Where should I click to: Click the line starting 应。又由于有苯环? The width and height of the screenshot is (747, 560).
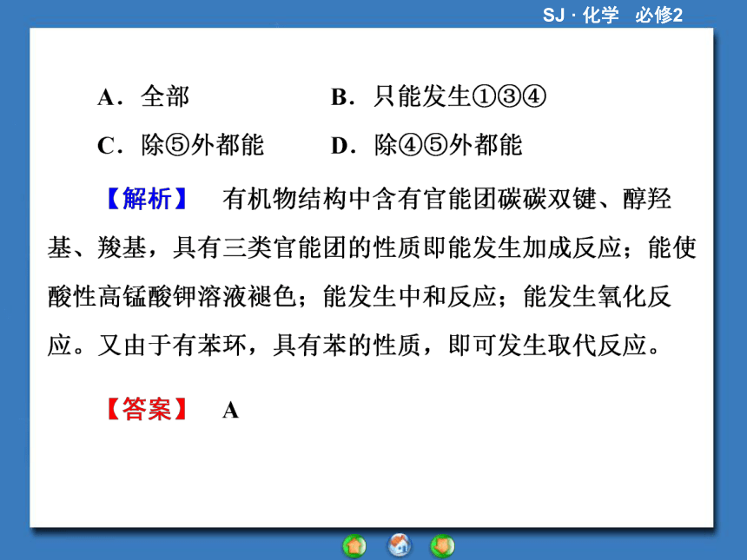[354, 346]
